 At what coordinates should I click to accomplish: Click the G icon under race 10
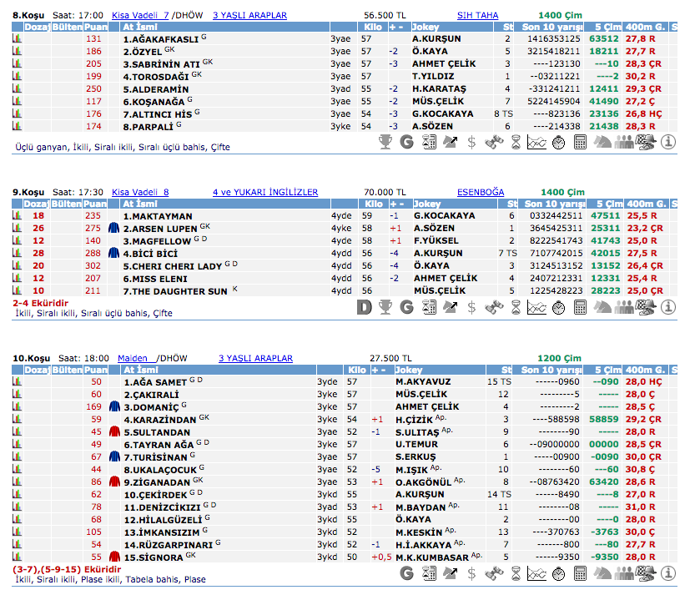(x=407, y=573)
